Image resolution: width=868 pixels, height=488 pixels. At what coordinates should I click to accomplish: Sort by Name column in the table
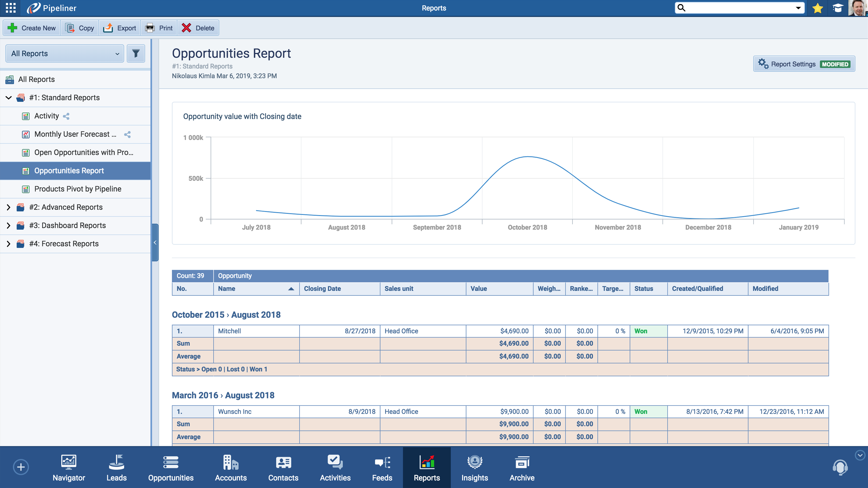point(226,289)
